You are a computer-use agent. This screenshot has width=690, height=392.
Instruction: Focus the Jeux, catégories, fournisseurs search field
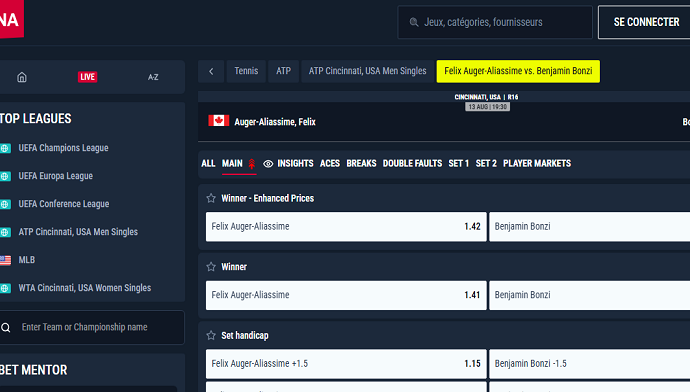pos(495,22)
